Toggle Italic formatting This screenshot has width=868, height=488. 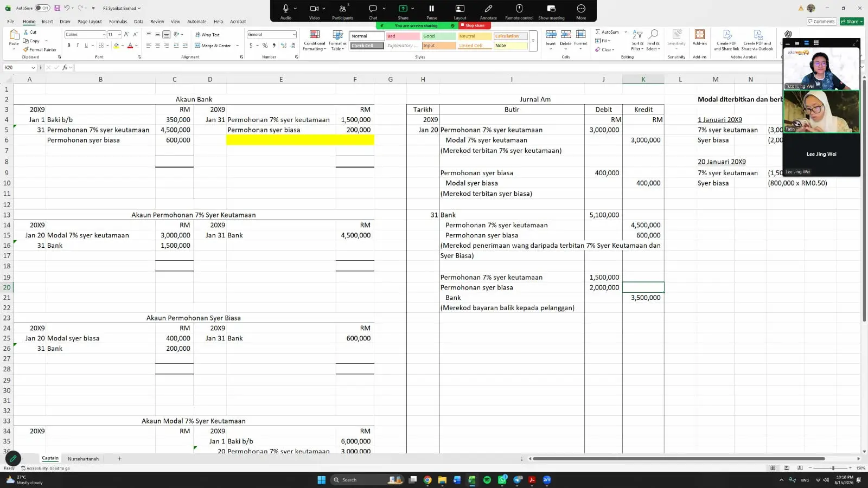[78, 46]
